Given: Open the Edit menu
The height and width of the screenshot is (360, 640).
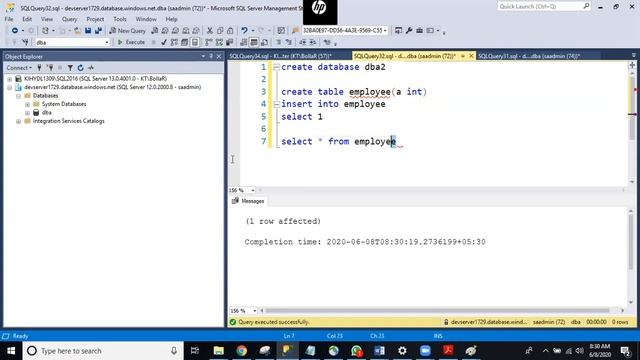Looking at the screenshot, I should (27, 19).
